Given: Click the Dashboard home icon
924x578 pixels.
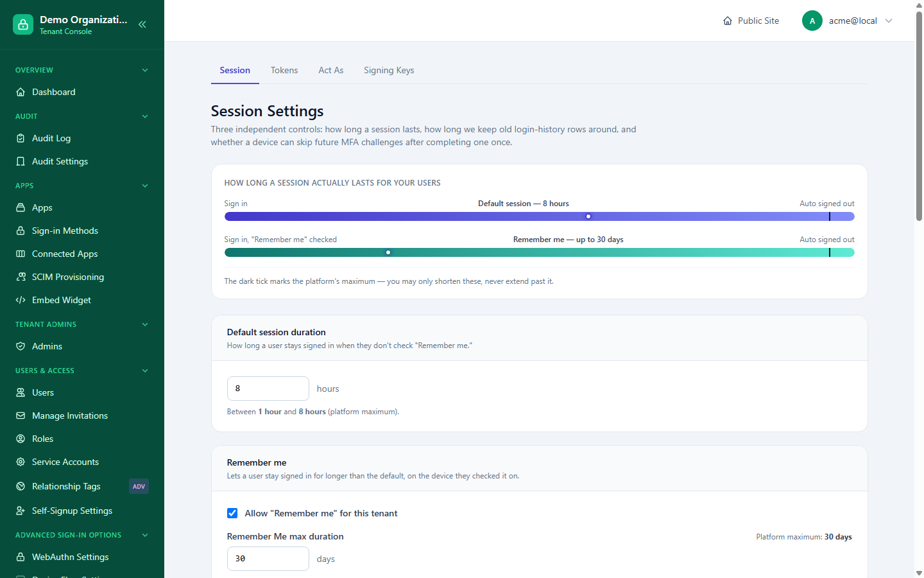Looking at the screenshot, I should [x=21, y=92].
